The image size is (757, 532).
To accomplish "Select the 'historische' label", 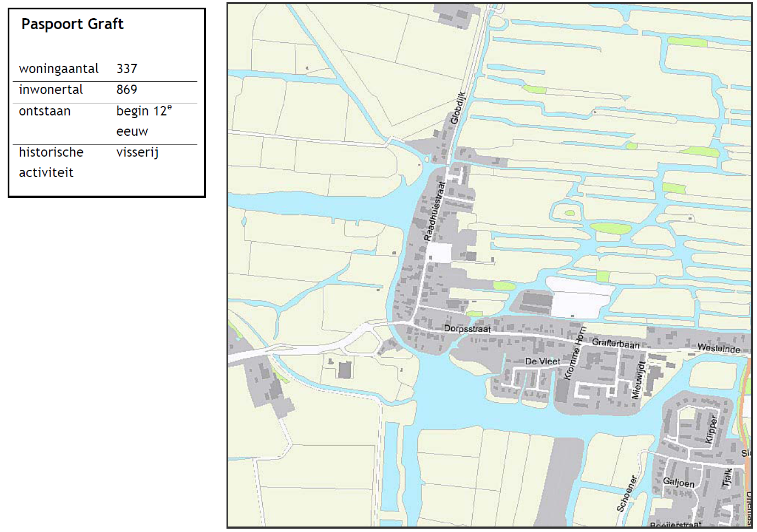I will click(x=51, y=152).
